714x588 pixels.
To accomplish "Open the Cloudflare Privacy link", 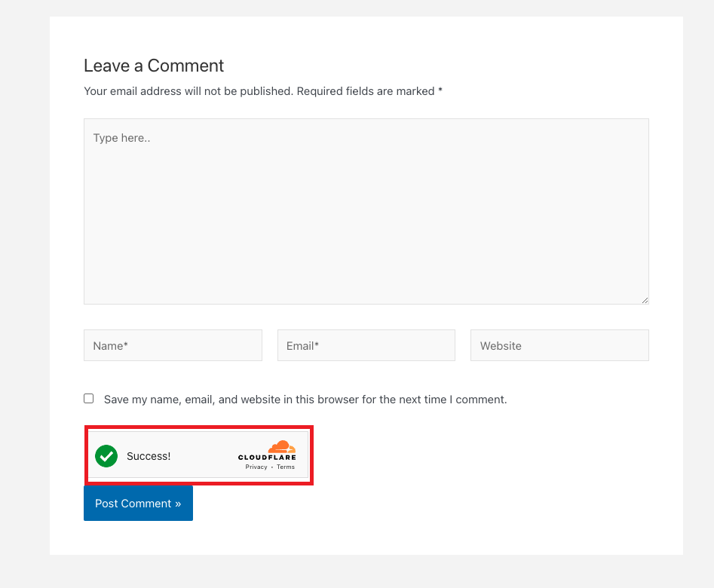I will [x=256, y=467].
